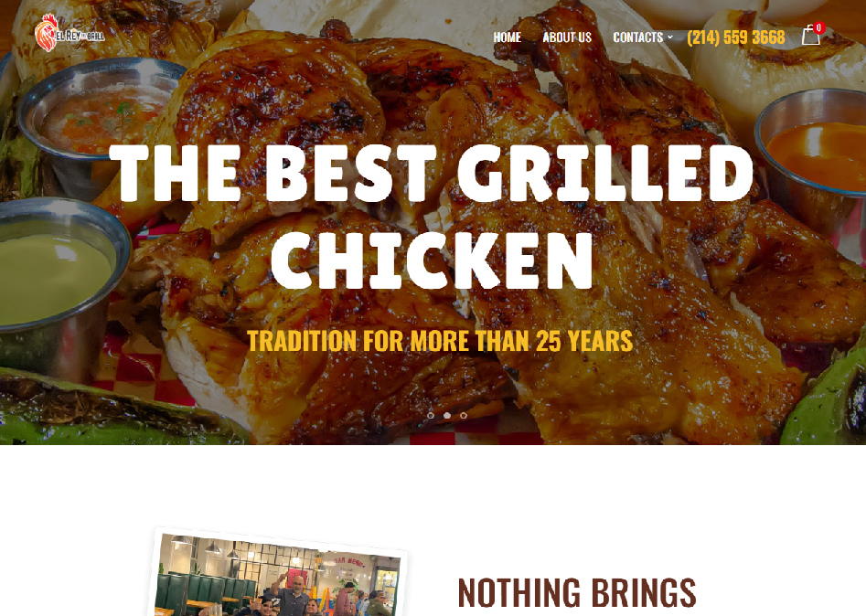Call the (214) 559 3668 phone link
The width and height of the screenshot is (866, 616).
[735, 37]
